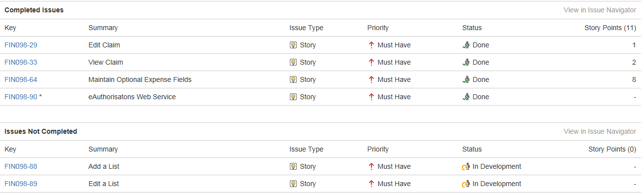This screenshot has height=193, width=644.
Task: View Issues Not Completed in Issue Navigator
Action: pos(599,131)
